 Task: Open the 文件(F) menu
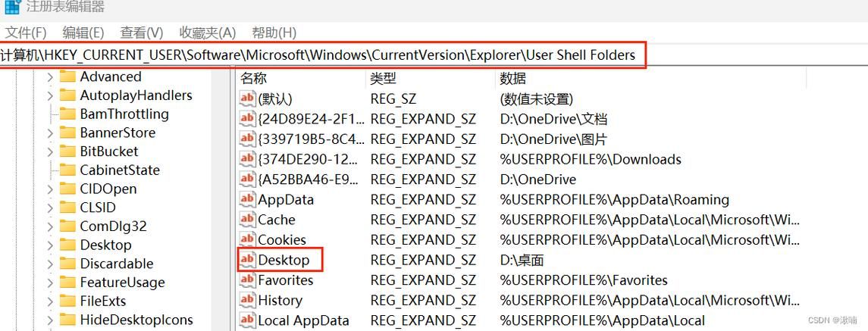[26, 33]
